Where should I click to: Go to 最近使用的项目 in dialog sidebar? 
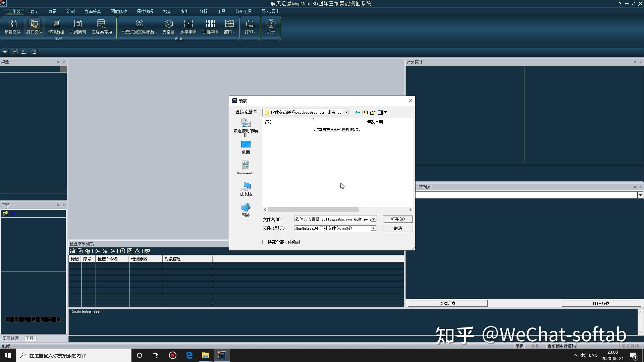point(246,128)
